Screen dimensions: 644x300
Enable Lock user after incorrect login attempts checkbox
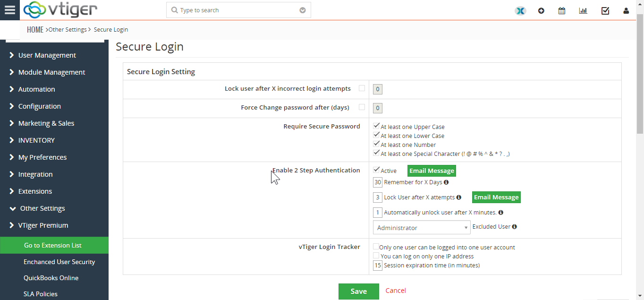(x=362, y=88)
